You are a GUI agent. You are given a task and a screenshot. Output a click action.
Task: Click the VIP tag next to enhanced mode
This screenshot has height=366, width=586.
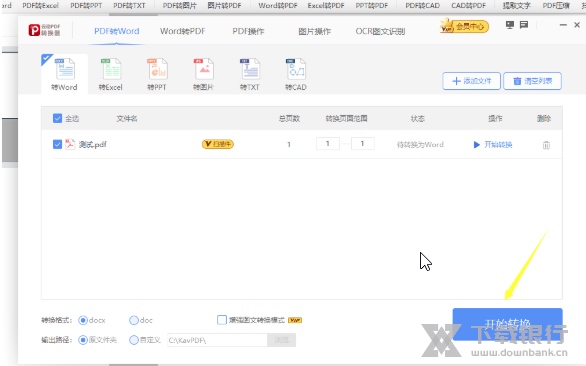[295, 320]
